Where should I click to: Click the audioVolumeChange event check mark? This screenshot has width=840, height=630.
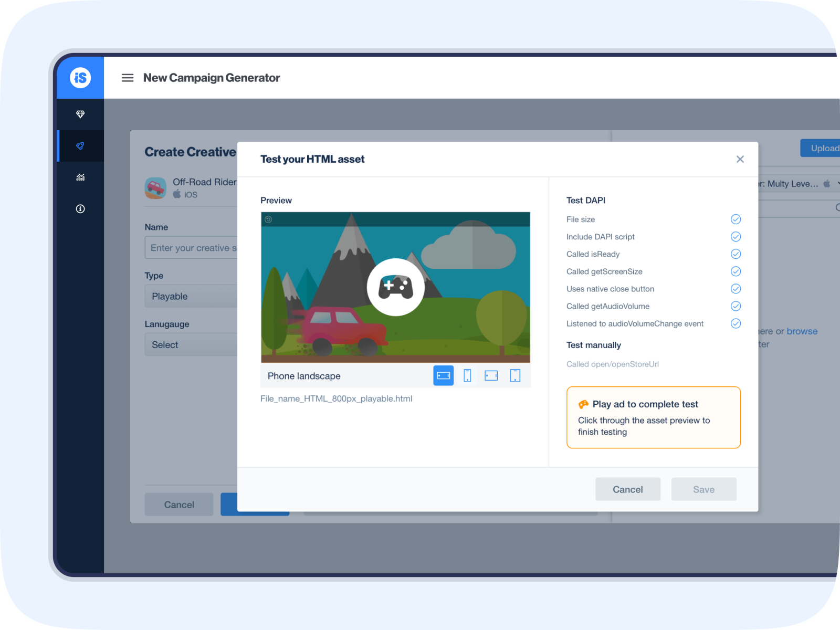pyautogui.click(x=736, y=323)
